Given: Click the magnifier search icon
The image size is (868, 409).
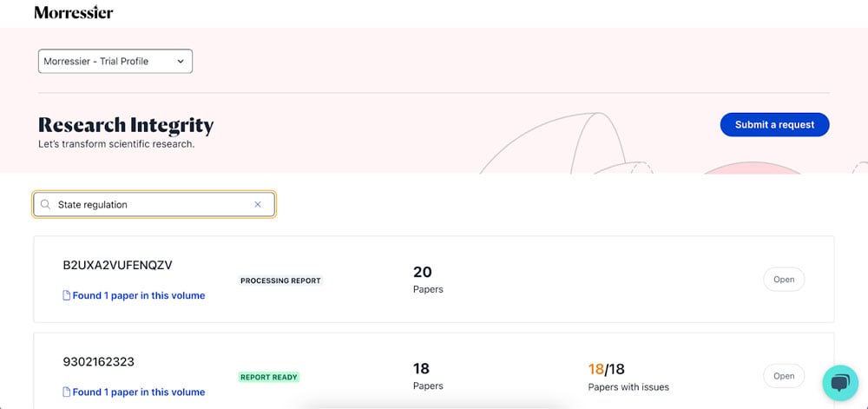Looking at the screenshot, I should 46,205.
